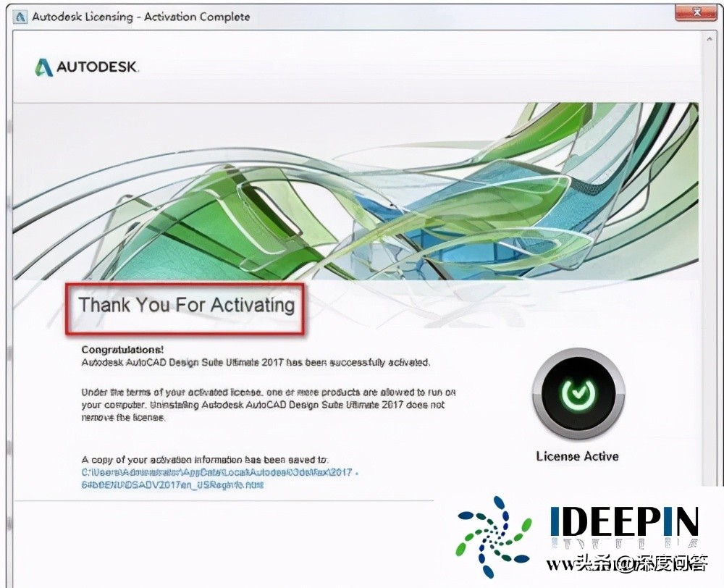Click the License Active checkmark icon
The image size is (724, 588).
(578, 393)
